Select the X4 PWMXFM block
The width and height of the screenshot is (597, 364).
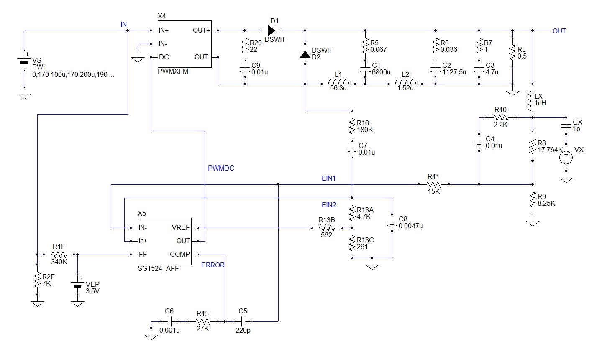point(184,44)
